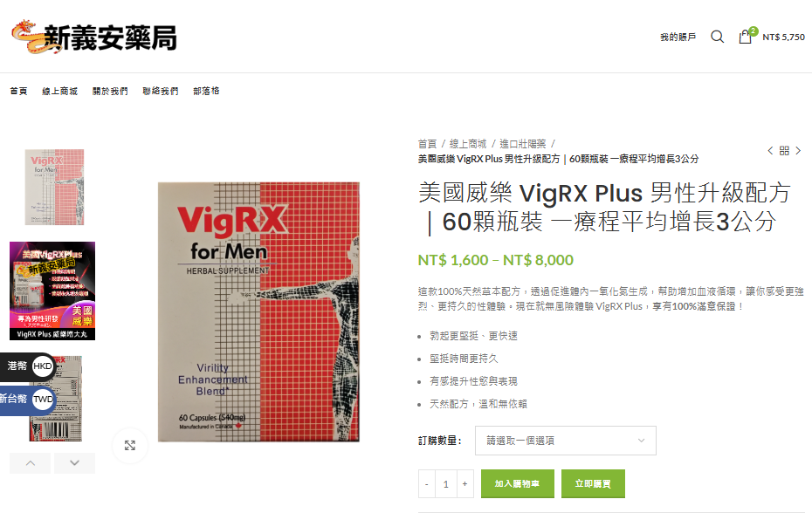Expand product image to fullscreen
Viewport: 812px width, 513px height.
point(130,446)
